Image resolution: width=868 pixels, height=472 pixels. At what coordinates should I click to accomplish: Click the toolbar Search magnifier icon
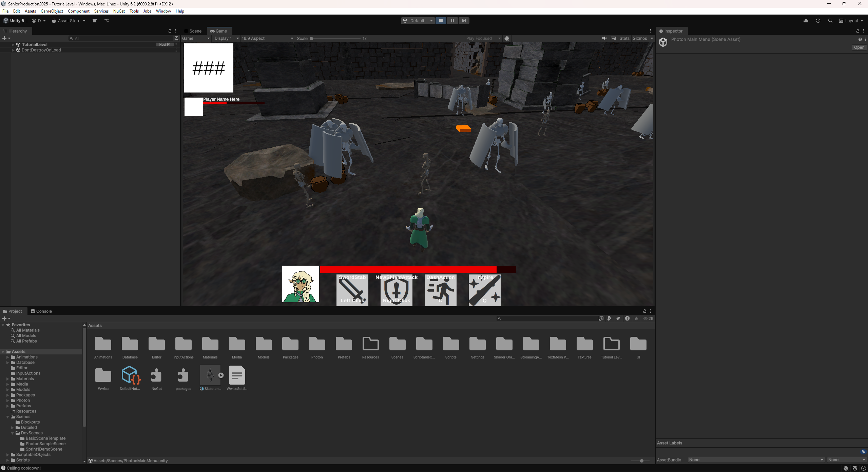click(830, 21)
